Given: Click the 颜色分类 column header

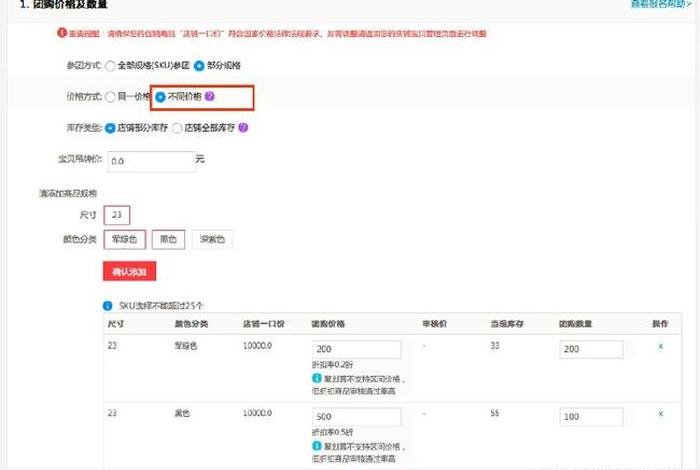Looking at the screenshot, I should [x=191, y=324].
